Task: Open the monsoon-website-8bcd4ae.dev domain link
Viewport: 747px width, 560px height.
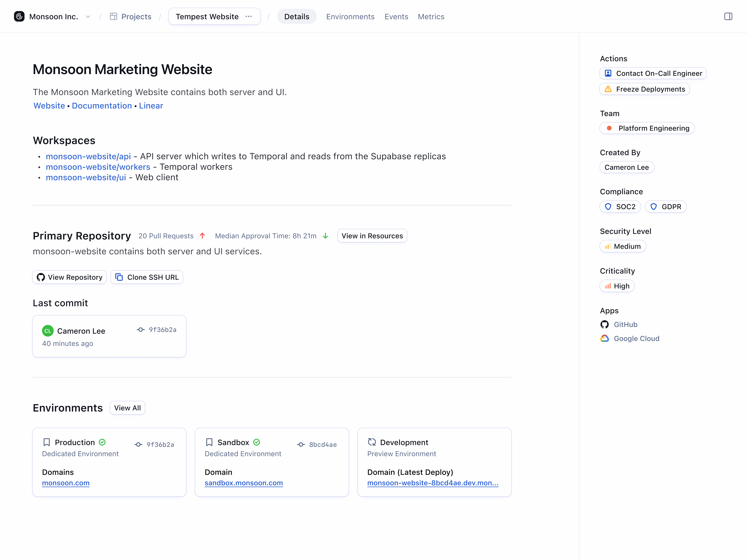Action: point(433,483)
